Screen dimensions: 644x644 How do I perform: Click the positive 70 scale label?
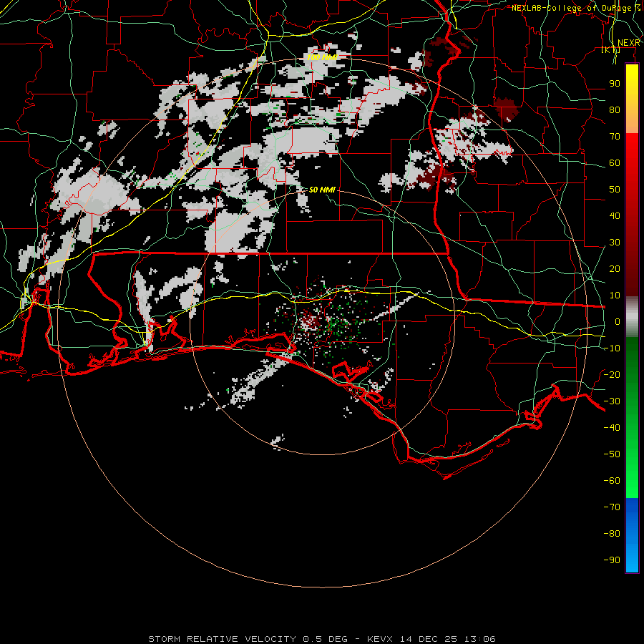(x=615, y=137)
